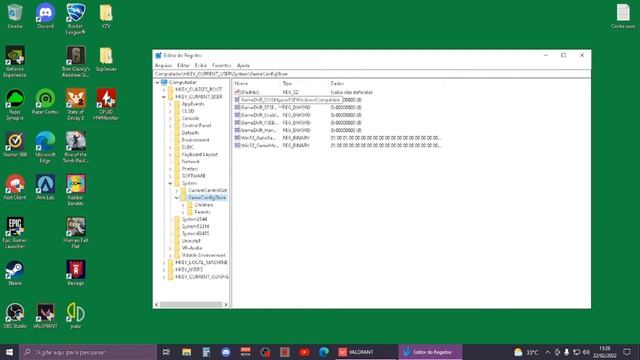Launch State of Decay 2 shortcut
The image size is (640, 360).
76,104
